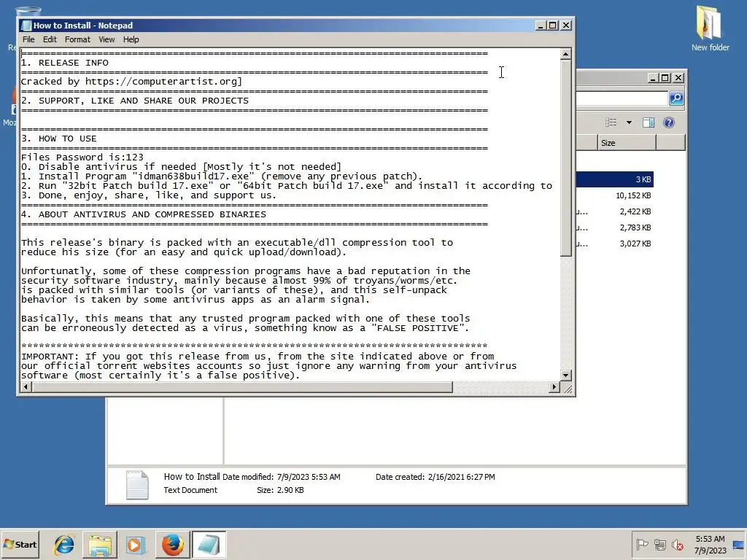This screenshot has width=747, height=560.
Task: Click the '3. HOW TO USE' heading text
Action: 58,139
